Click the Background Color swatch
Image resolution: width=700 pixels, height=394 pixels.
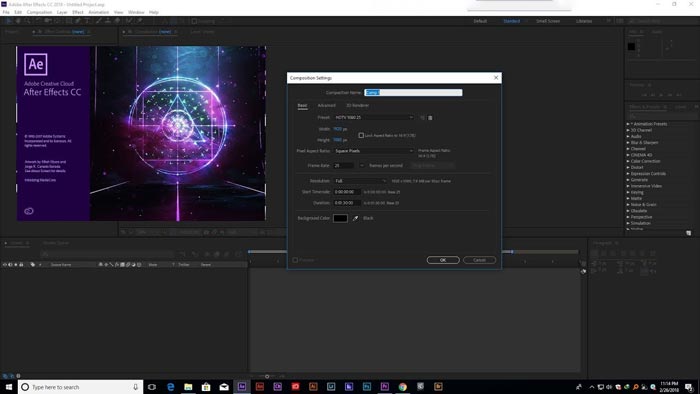(340, 218)
